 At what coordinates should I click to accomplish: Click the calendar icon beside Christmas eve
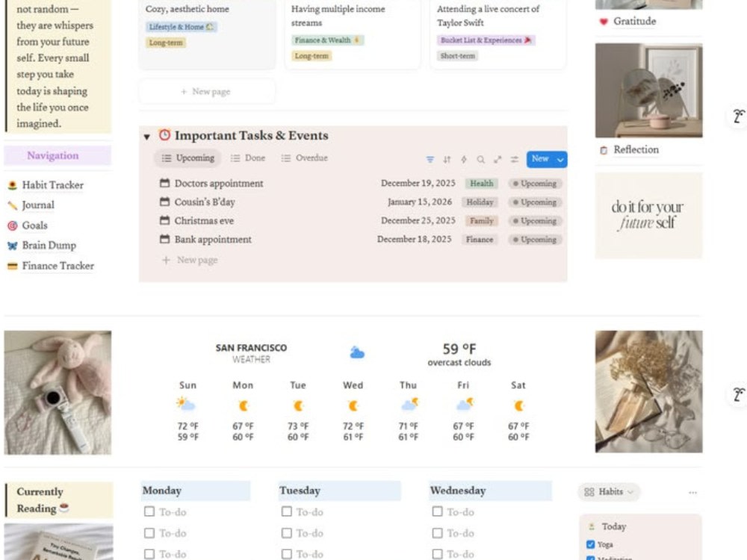pos(164,220)
